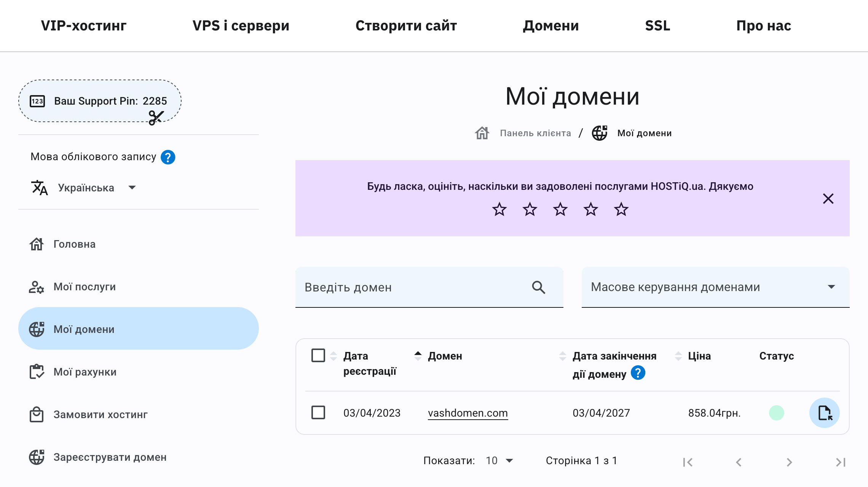Open the document action icon next to vashdomen.com
The height and width of the screenshot is (487, 868).
[824, 412]
